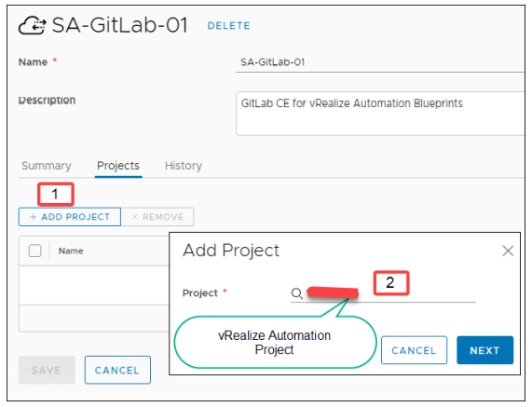Click the Name column header in projects table
This screenshot has width=532, height=407.
coord(71,251)
